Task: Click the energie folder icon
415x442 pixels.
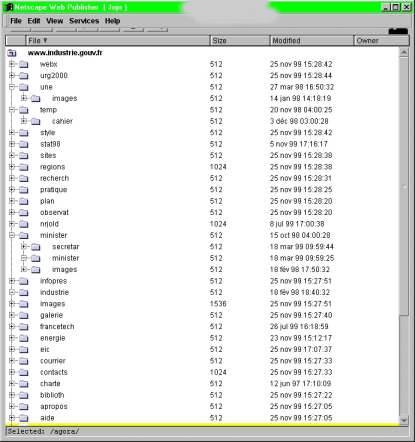Action: tap(24, 338)
